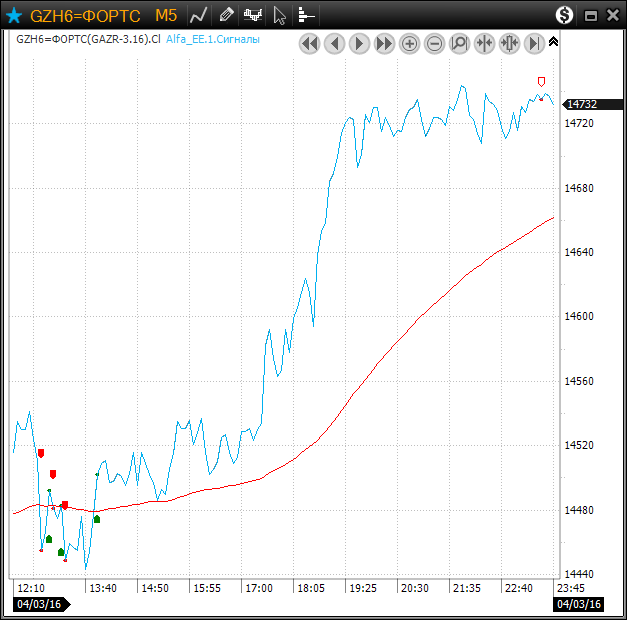
Task: Zoom out with the minus button
Action: point(434,43)
